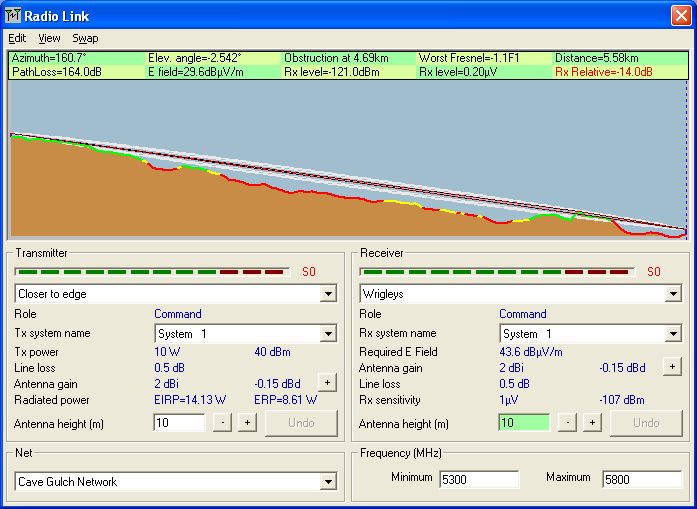Expand the Net dropdown 'Cave Gulch Network'

click(328, 482)
